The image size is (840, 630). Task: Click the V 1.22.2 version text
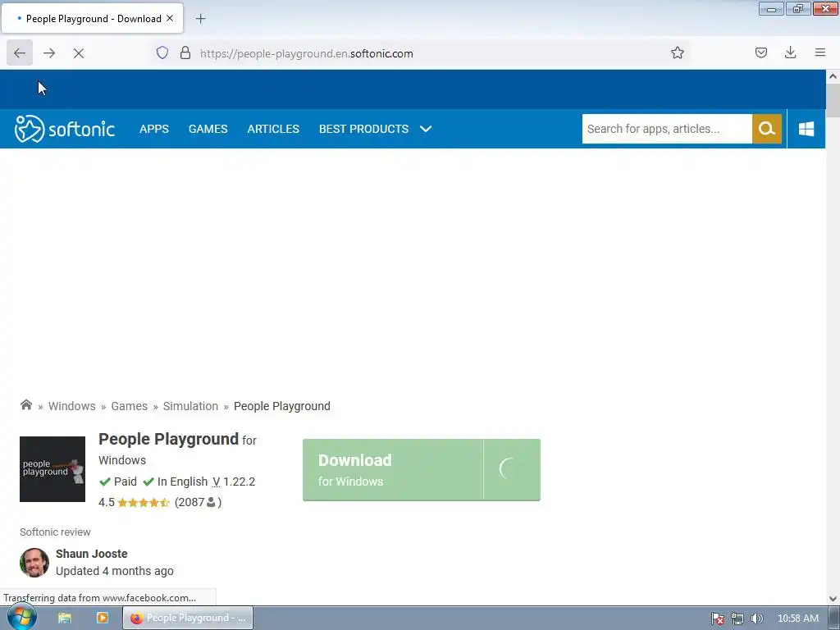pyautogui.click(x=234, y=482)
